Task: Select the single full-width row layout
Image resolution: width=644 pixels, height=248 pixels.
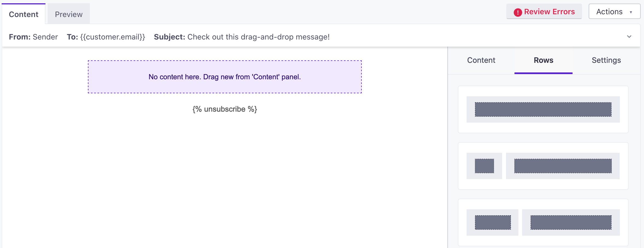Action: coord(543,109)
